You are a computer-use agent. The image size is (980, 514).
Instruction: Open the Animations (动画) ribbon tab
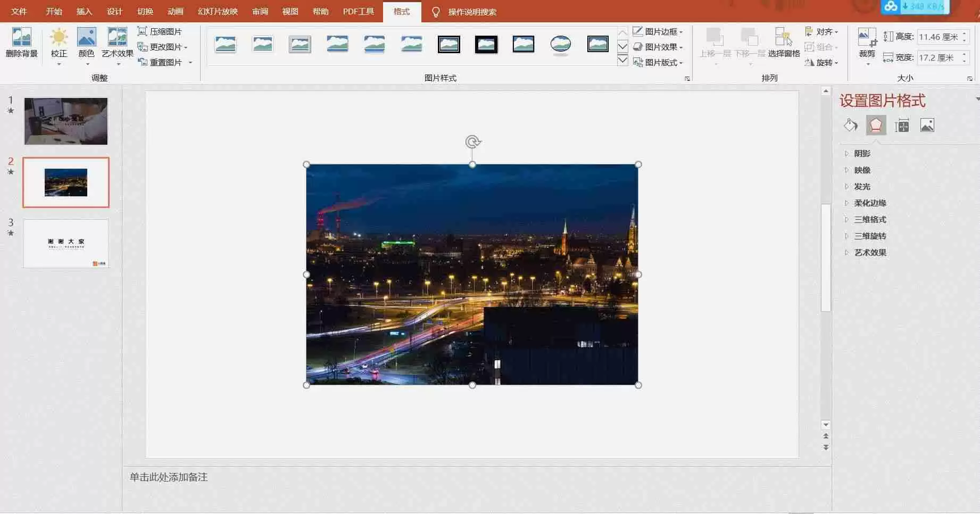click(175, 12)
